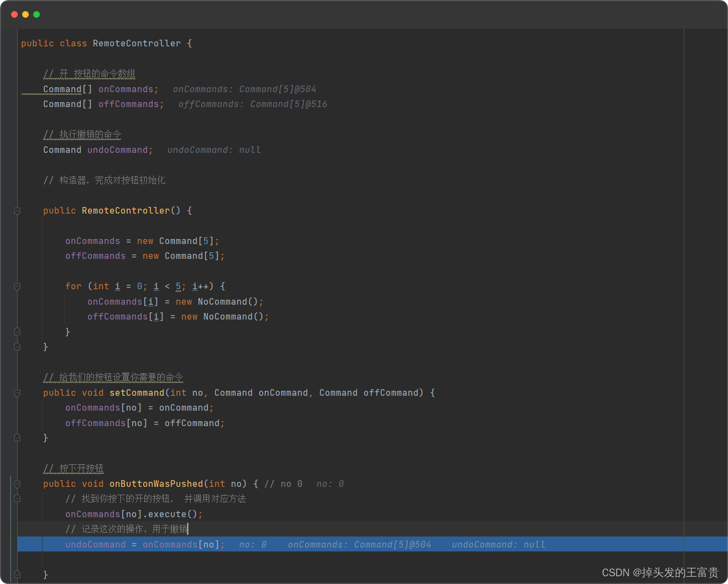Collapse the onButtonWasPushed method fold marker
Image resolution: width=728 pixels, height=584 pixels.
click(17, 484)
